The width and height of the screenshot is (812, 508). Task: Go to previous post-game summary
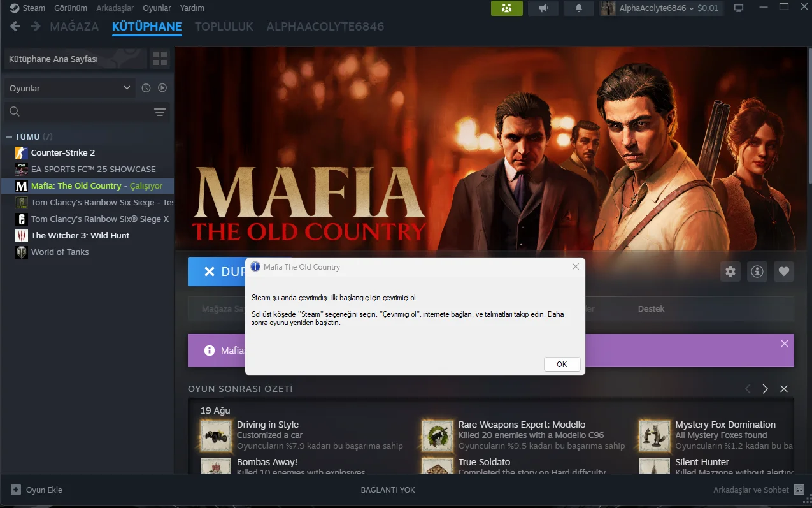point(748,389)
